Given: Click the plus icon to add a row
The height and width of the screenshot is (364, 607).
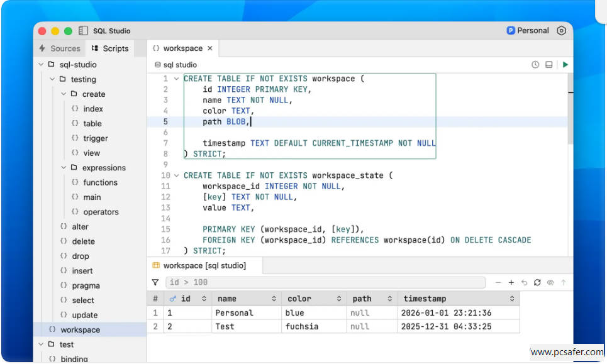Looking at the screenshot, I should tap(511, 283).
